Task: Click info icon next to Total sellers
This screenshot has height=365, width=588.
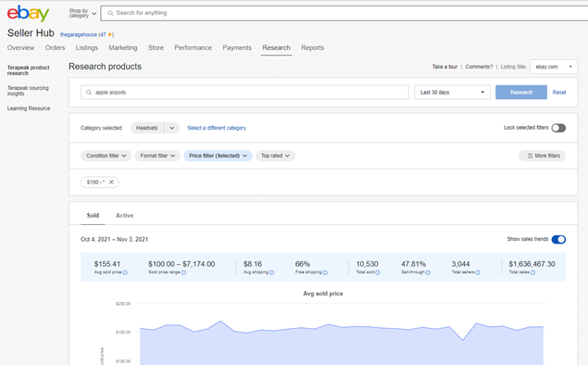Action: click(478, 272)
